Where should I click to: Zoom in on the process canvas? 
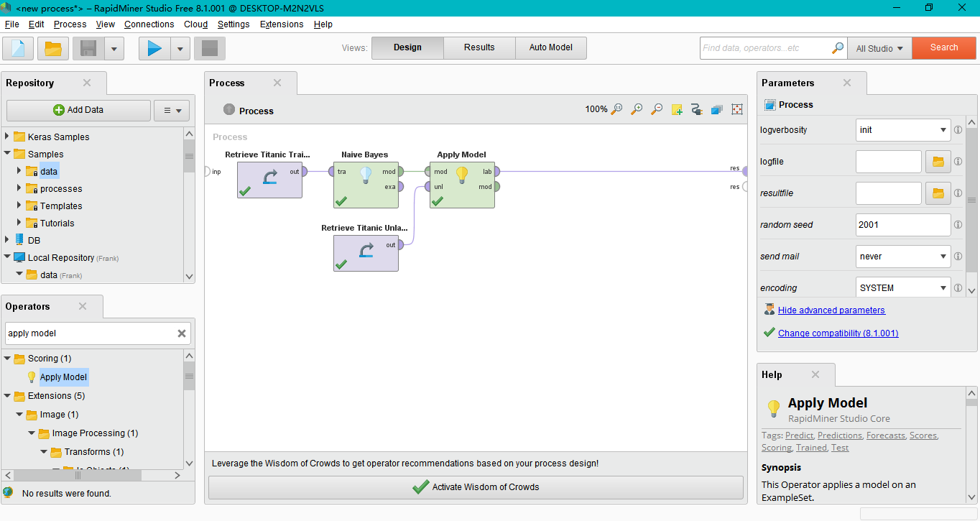click(x=637, y=109)
